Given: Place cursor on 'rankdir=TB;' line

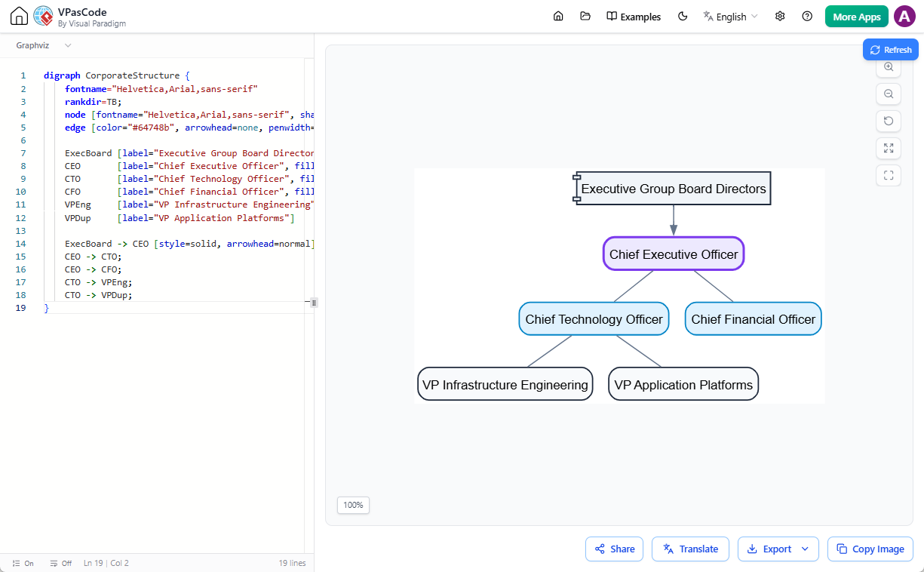Looking at the screenshot, I should [x=93, y=101].
